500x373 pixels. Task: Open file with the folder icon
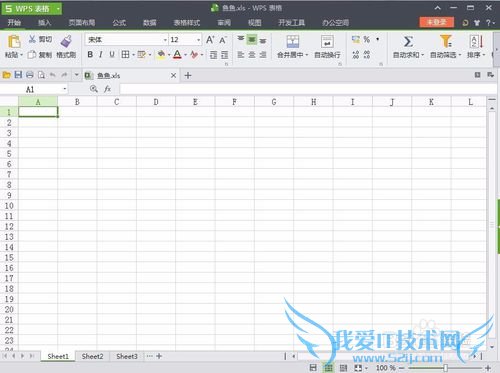7,75
